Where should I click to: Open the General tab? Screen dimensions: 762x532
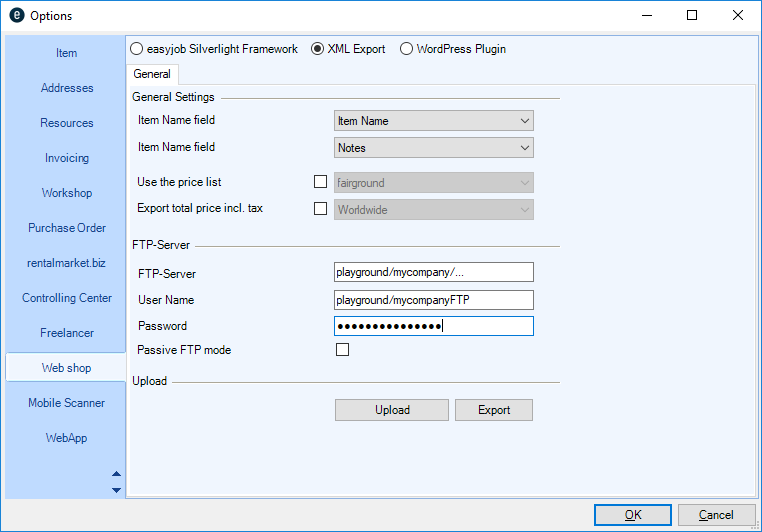152,74
